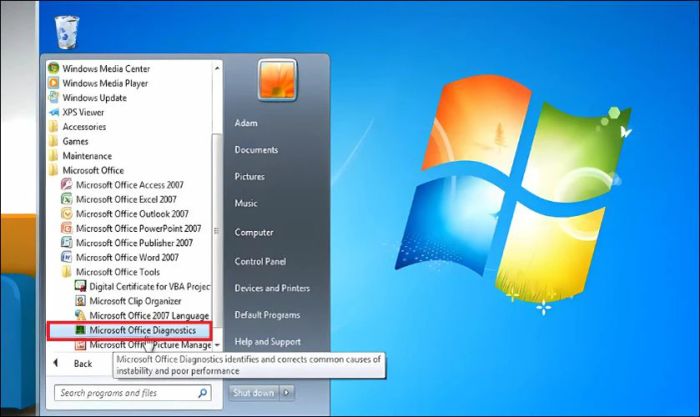Viewport: 700px width, 417px height.
Task: Click the Excel 2007 icon
Action: point(67,199)
